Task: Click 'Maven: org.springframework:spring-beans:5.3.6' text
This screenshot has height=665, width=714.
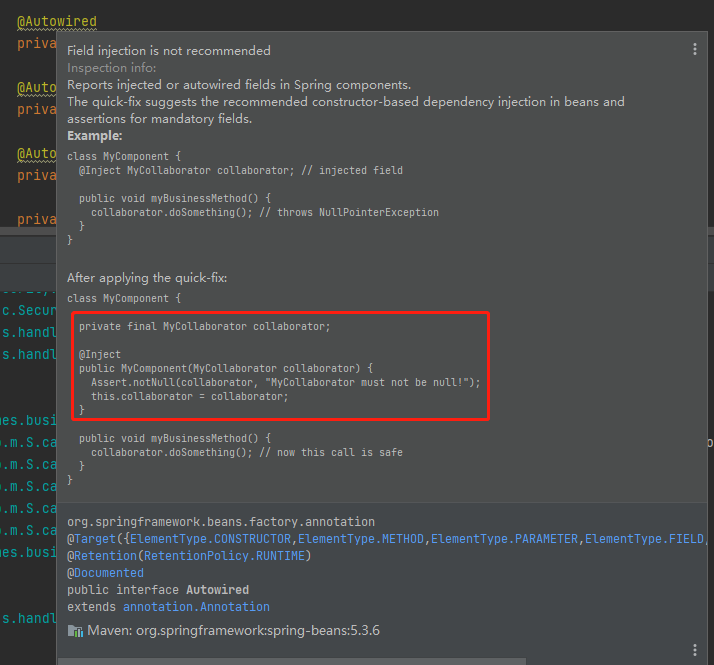Action: (x=233, y=631)
